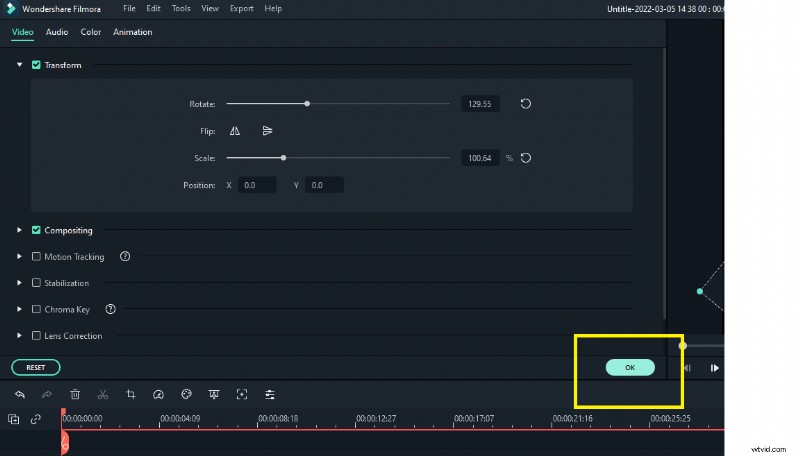The width and height of the screenshot is (800, 456).
Task: Expand the Compositing section arrow
Action: click(19, 230)
